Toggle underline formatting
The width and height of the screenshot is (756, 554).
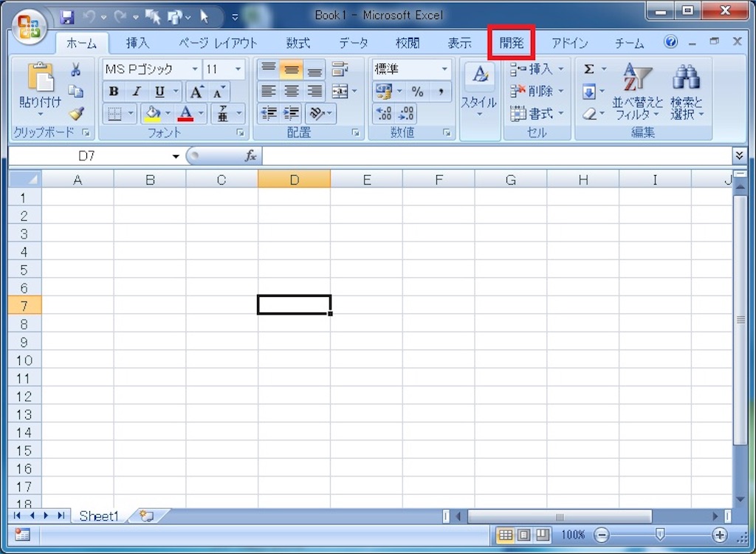pyautogui.click(x=159, y=91)
